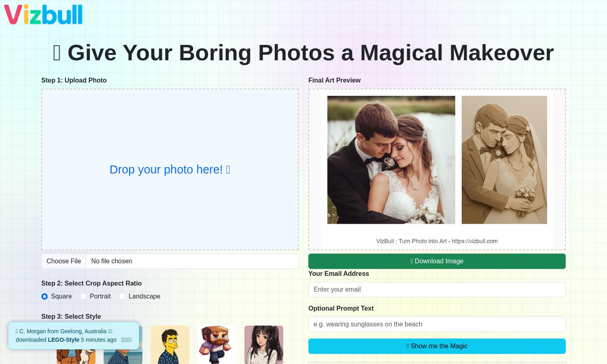The height and width of the screenshot is (364, 607).
Task: Choose the cartoon dog style thumbnail
Action: coord(76,357)
